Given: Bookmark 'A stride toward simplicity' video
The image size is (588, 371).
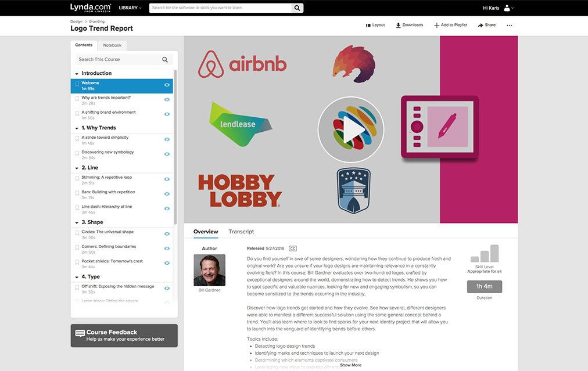Looking at the screenshot, I should click(x=77, y=139).
